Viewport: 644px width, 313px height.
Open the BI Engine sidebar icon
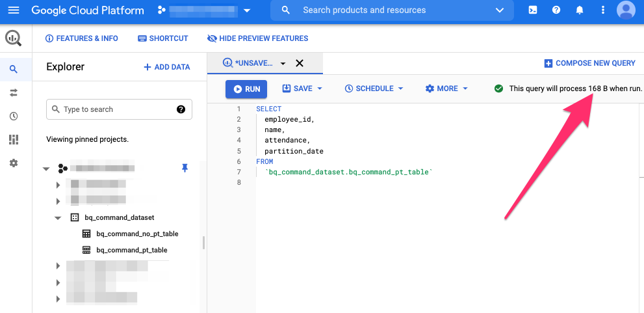(14, 140)
